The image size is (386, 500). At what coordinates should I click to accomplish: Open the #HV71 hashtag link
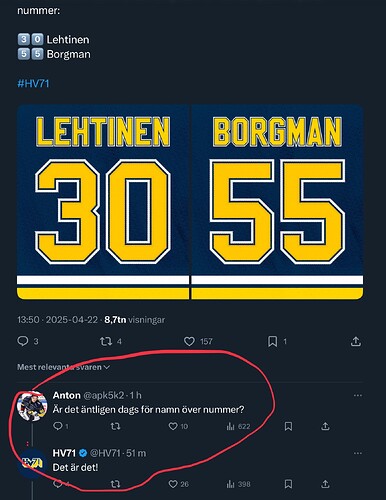coord(33,83)
